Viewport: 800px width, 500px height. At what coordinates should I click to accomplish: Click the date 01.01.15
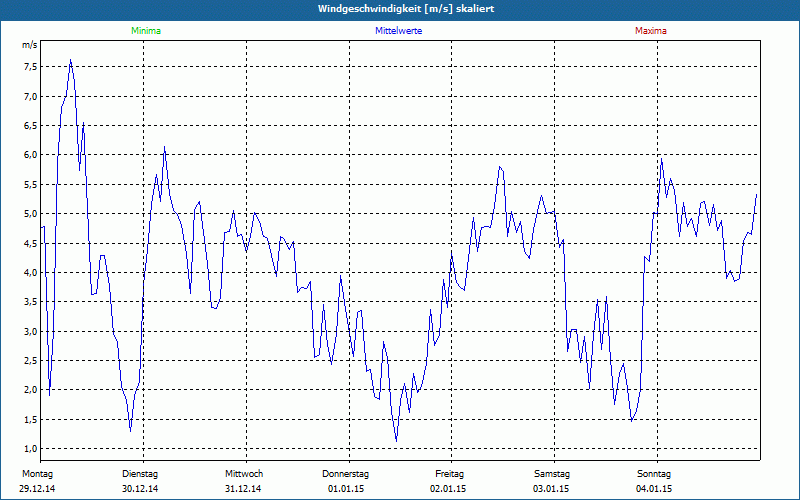tap(346, 489)
